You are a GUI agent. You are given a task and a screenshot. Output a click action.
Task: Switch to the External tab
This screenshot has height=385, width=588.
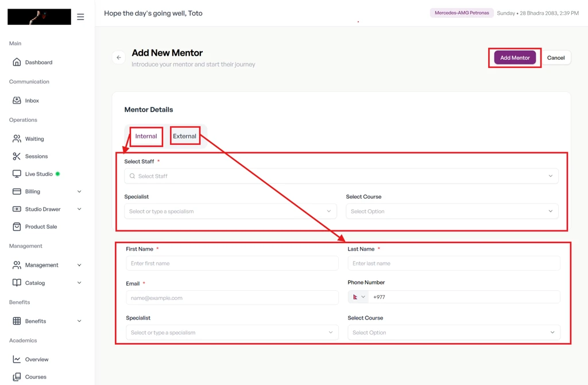[x=184, y=136]
